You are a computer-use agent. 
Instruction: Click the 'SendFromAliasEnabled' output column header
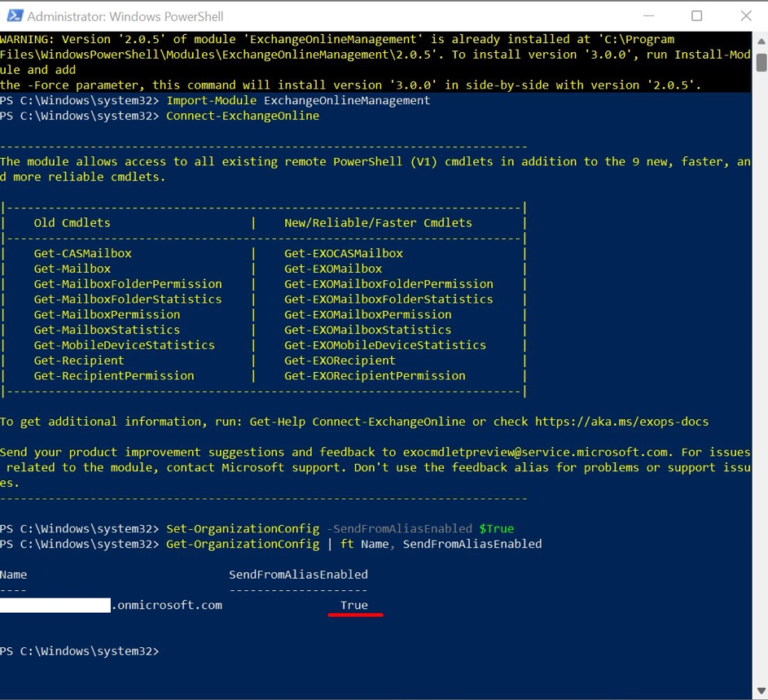(x=298, y=575)
